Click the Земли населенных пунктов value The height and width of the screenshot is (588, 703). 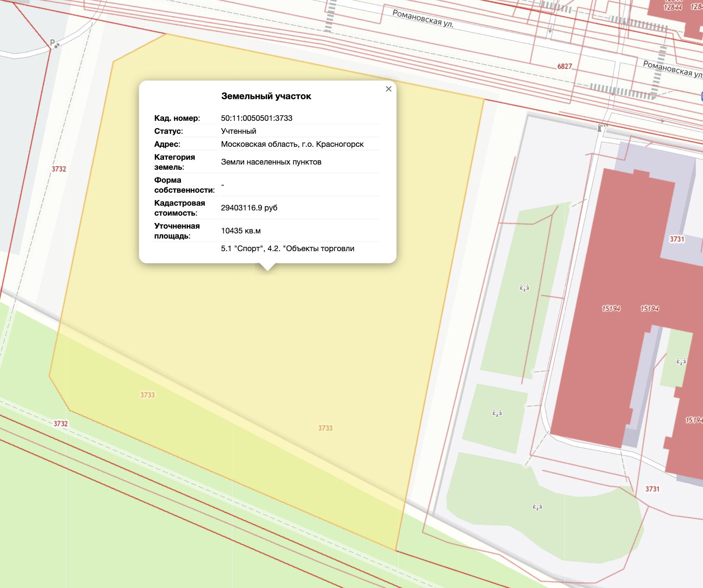click(x=271, y=162)
